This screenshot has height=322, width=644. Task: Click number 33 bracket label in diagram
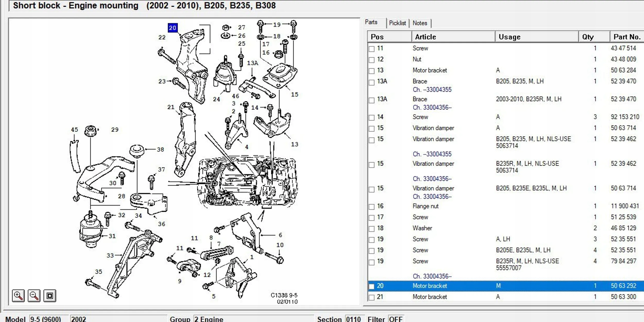pos(110,255)
